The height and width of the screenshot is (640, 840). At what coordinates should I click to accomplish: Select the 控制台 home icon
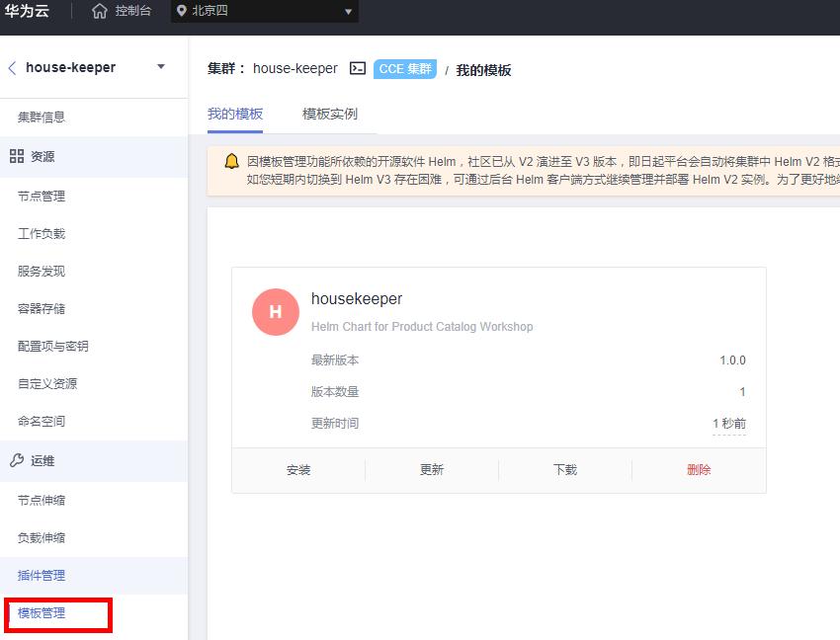[x=99, y=13]
